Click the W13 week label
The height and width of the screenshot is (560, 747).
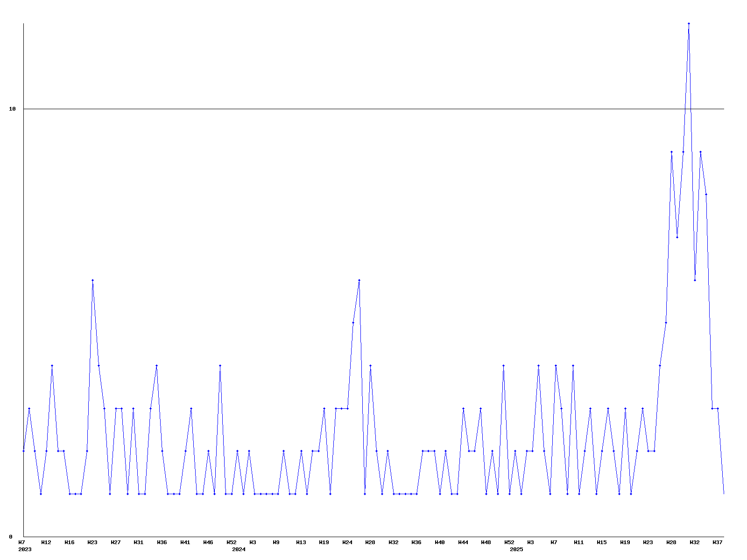click(x=301, y=542)
